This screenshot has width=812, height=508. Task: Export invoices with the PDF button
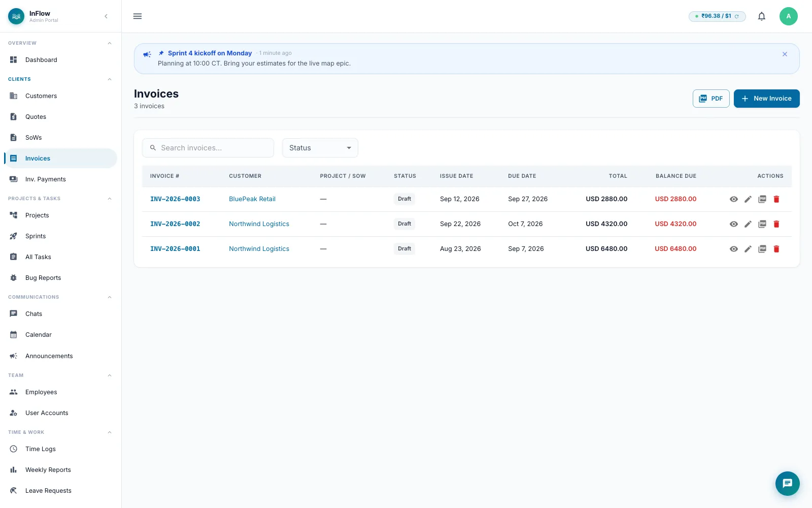pyautogui.click(x=711, y=99)
